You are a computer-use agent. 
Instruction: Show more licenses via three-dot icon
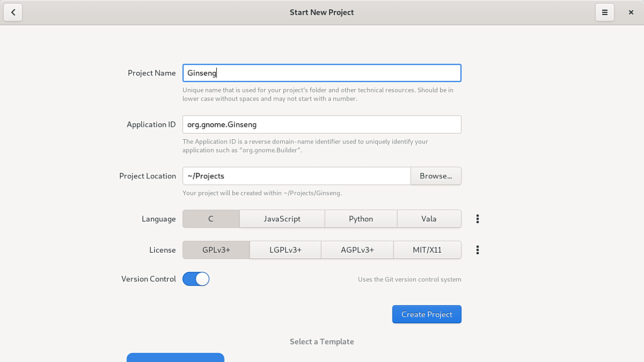[477, 250]
